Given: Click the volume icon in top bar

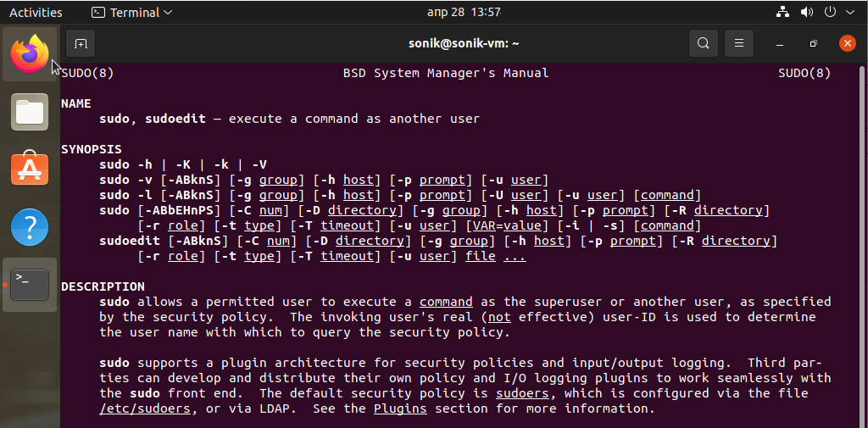Looking at the screenshot, I should tap(807, 13).
